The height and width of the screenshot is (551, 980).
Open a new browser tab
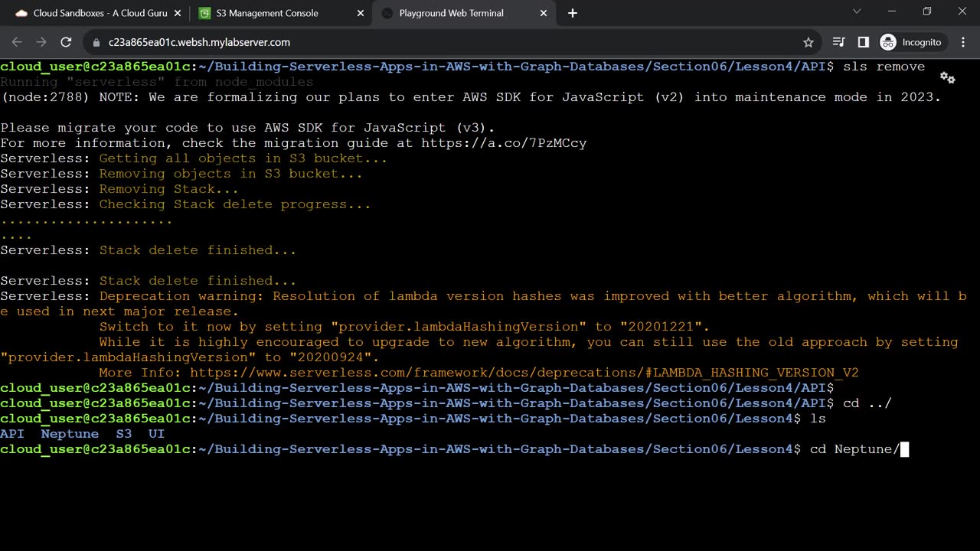[x=573, y=13]
